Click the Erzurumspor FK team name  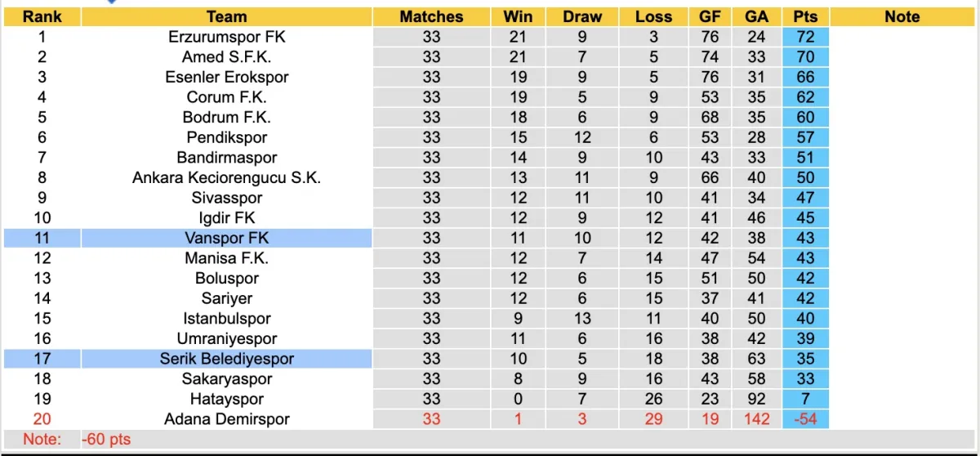(227, 37)
